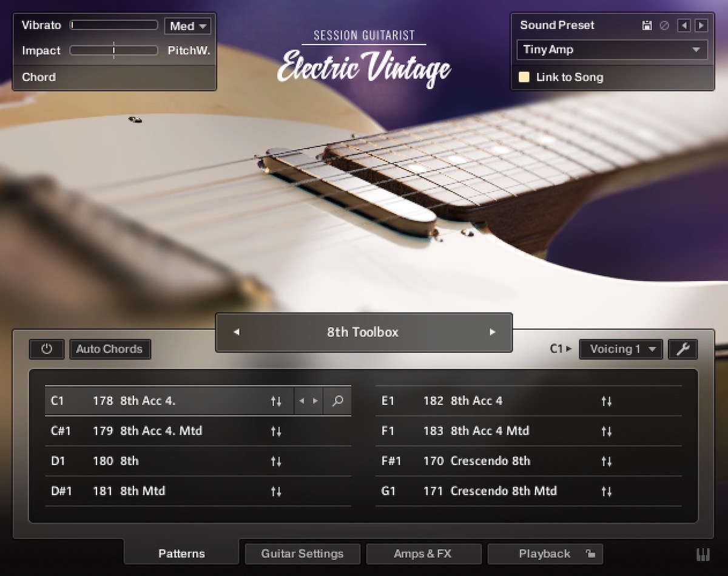Open the Voicing 1 dropdown
Screen dimensions: 728x576
click(621, 349)
